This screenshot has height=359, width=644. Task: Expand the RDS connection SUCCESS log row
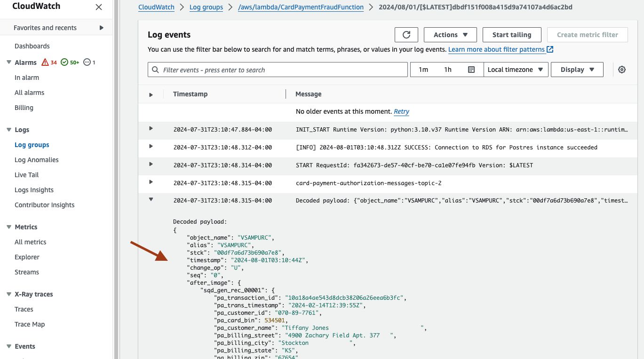point(151,146)
